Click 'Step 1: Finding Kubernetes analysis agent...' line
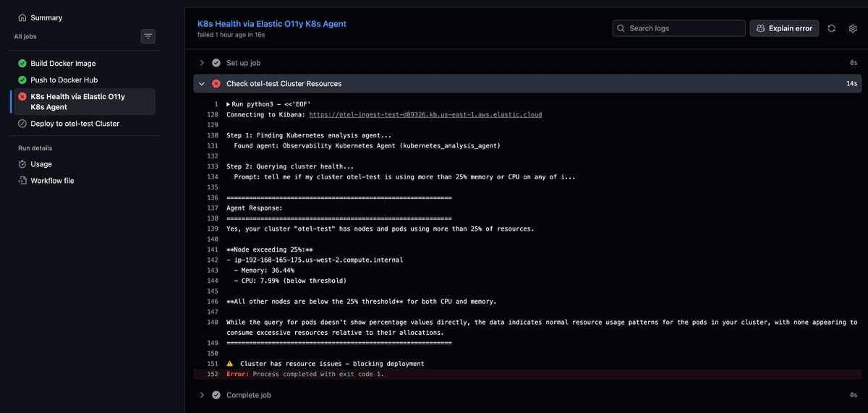 (x=309, y=135)
